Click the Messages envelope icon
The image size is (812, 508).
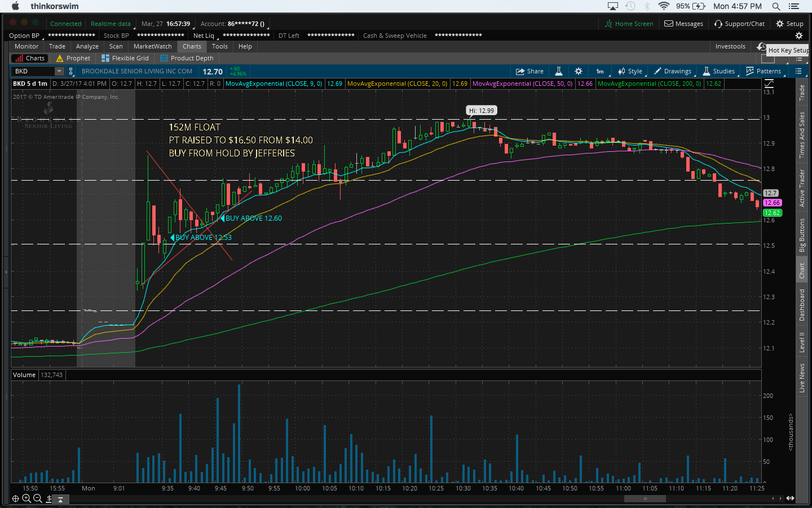click(x=669, y=24)
